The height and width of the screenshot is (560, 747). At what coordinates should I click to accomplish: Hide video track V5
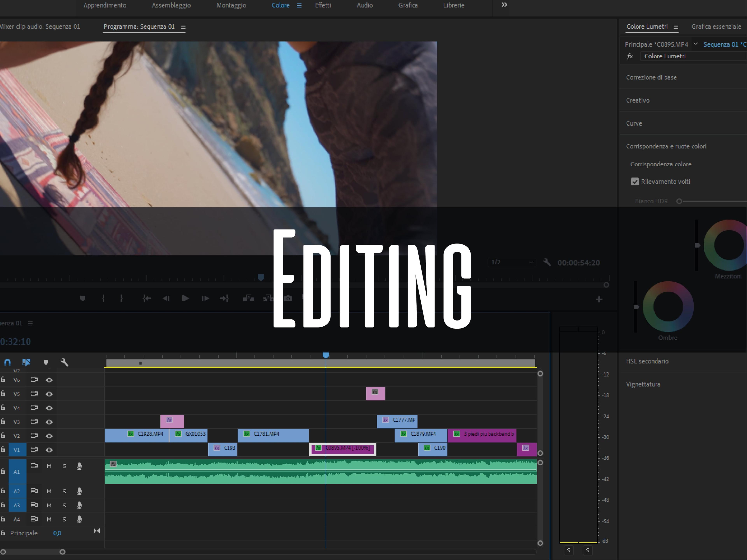click(x=49, y=394)
